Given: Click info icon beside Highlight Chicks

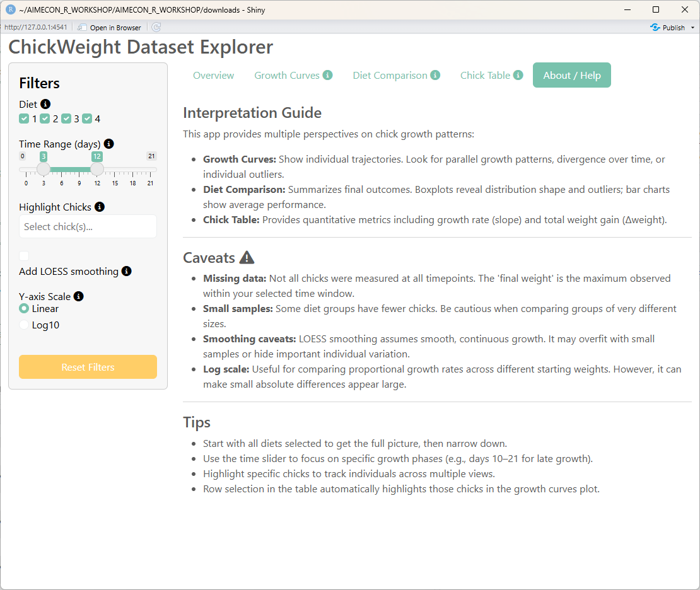Looking at the screenshot, I should [100, 207].
